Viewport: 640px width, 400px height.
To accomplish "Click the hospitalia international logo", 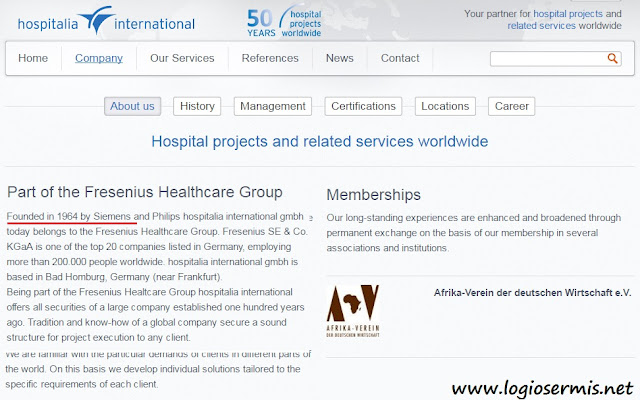I will click(x=106, y=21).
